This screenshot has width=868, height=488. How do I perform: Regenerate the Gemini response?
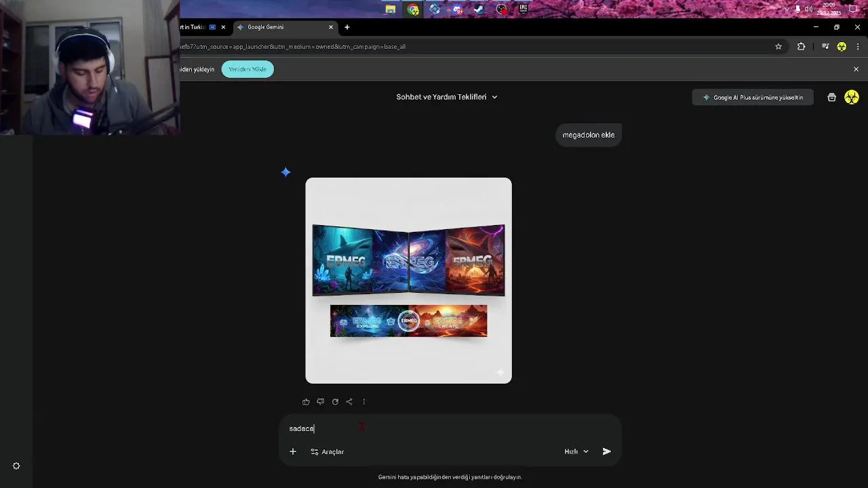click(x=335, y=402)
